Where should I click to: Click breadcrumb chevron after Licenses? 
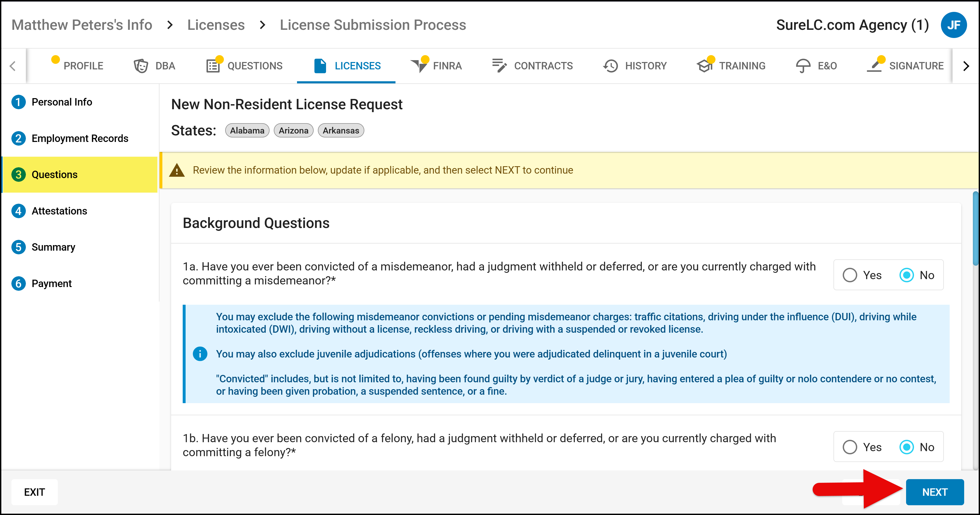262,25
